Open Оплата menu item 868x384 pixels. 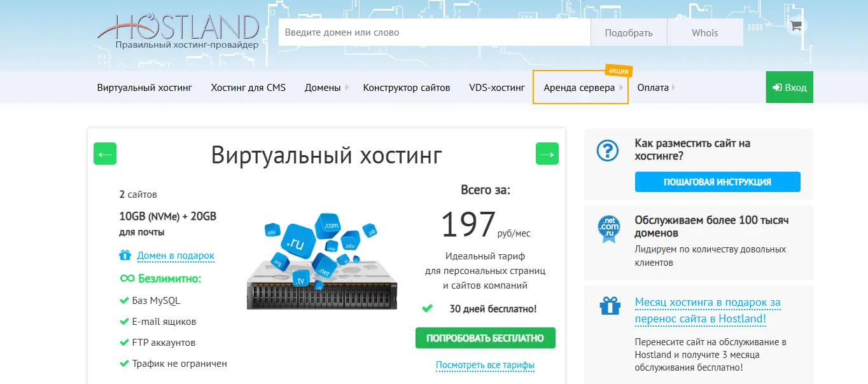click(653, 88)
